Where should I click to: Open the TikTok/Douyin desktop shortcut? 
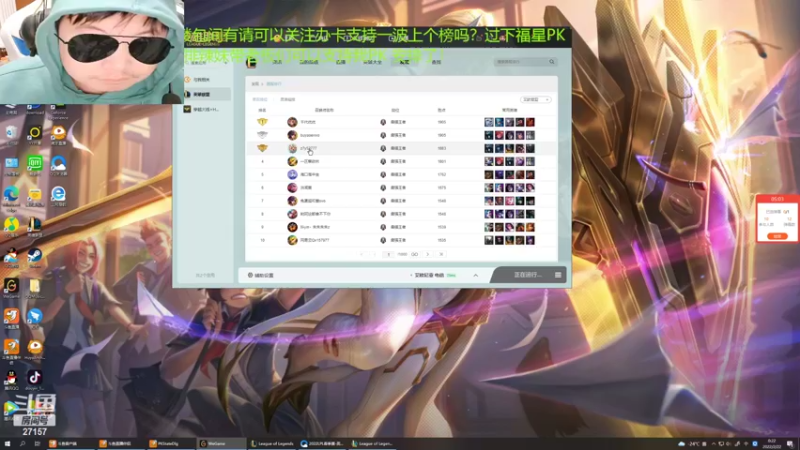point(35,378)
